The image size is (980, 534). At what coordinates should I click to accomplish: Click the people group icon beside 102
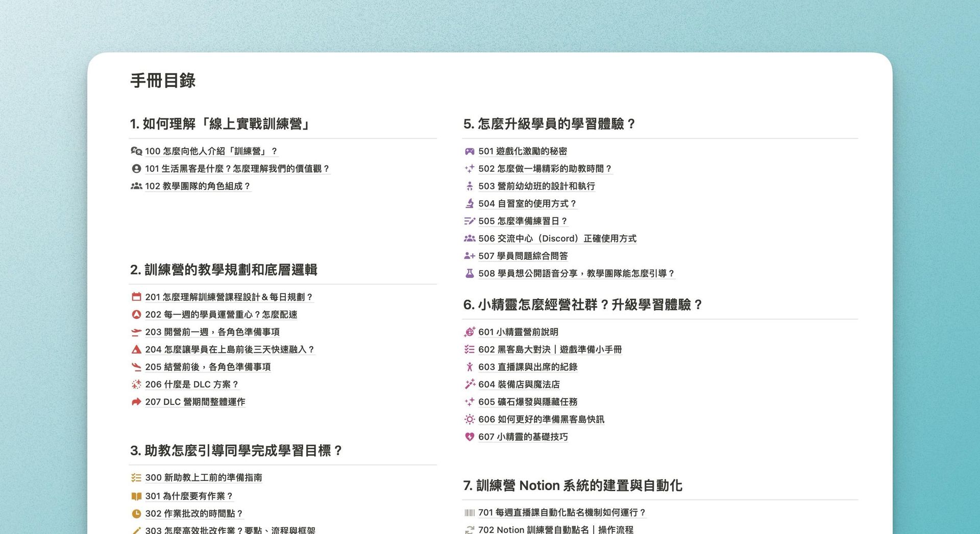coord(136,186)
